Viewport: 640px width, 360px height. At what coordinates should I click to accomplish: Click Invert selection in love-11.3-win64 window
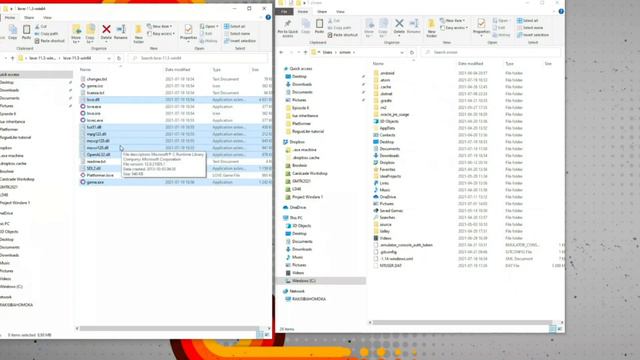coord(240,41)
